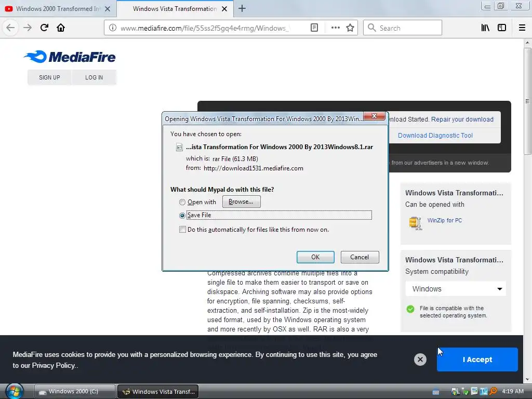The image size is (532, 399).
Task: Click the WinZip for PC icon
Action: pyautogui.click(x=415, y=223)
